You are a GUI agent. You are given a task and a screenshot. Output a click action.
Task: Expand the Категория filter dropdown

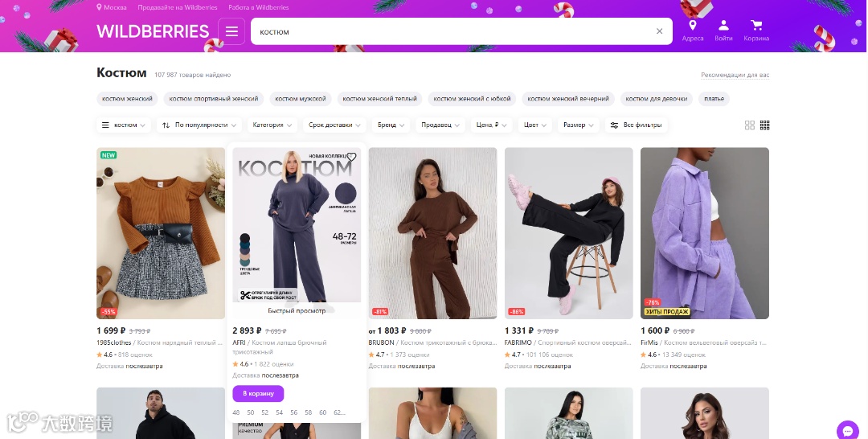[x=272, y=125]
